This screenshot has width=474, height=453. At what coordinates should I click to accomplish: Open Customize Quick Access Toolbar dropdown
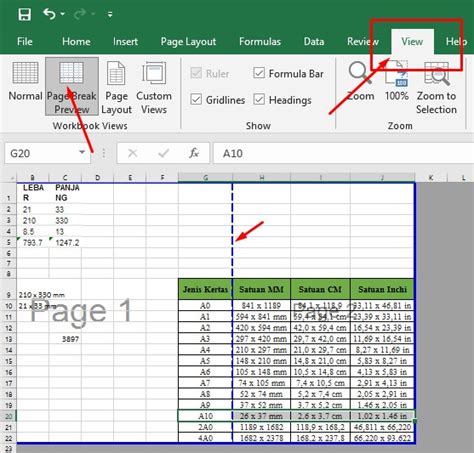(110, 14)
